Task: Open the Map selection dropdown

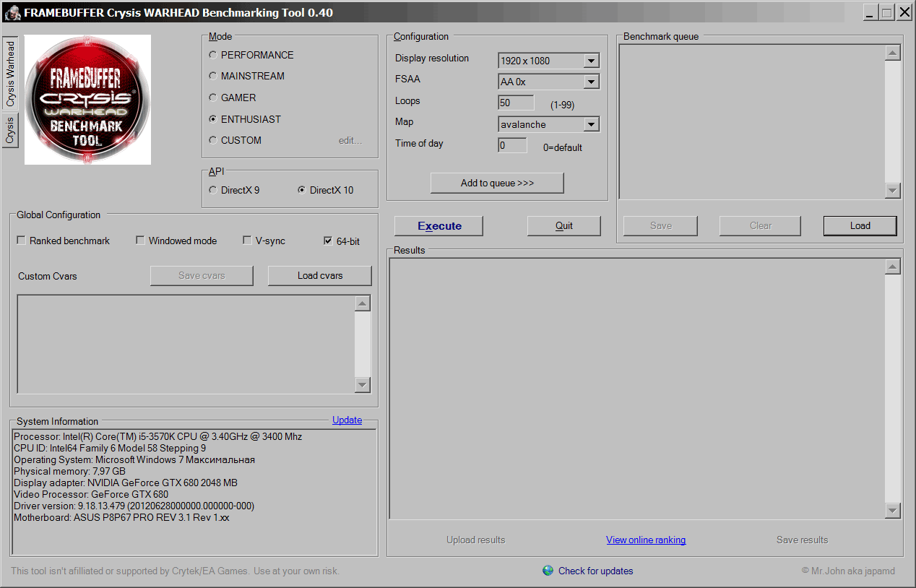Action: (591, 124)
